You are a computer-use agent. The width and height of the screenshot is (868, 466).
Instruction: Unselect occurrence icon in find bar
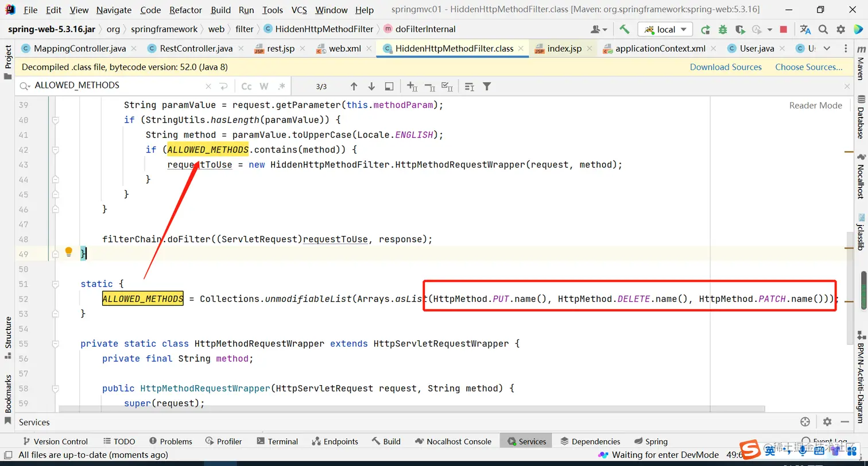pyautogui.click(x=430, y=86)
